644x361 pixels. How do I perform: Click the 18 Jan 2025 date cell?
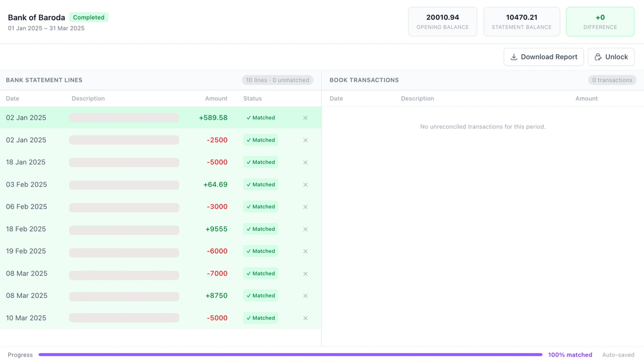coord(26,162)
